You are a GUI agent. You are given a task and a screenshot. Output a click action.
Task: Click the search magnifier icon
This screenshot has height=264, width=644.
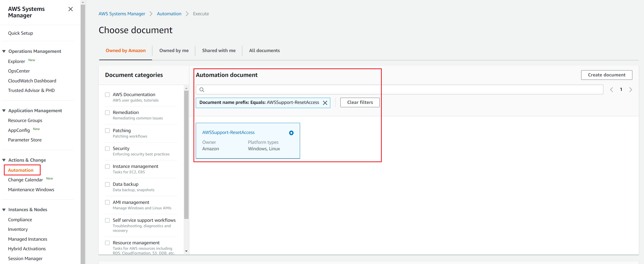tap(202, 90)
